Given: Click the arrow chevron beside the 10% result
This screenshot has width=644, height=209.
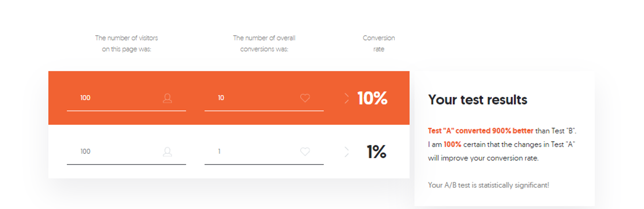Looking at the screenshot, I should point(347,98).
